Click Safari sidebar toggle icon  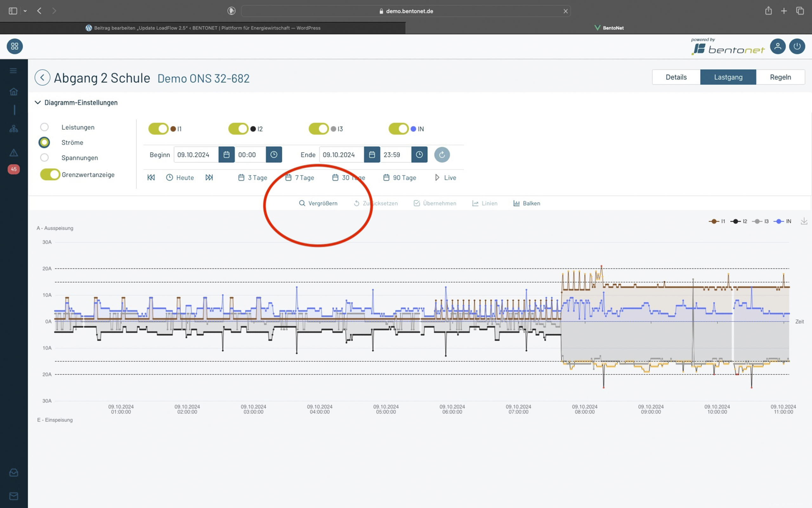[13, 11]
